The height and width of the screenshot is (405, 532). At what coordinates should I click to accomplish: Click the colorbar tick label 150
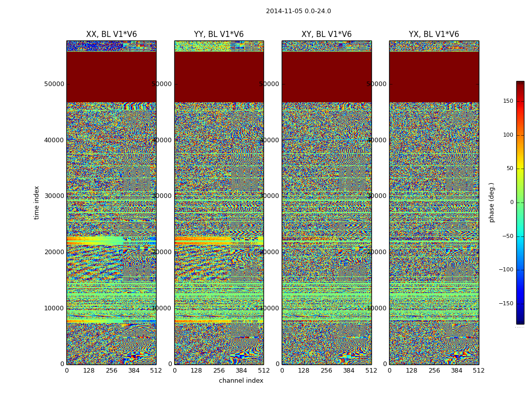coord(508,101)
